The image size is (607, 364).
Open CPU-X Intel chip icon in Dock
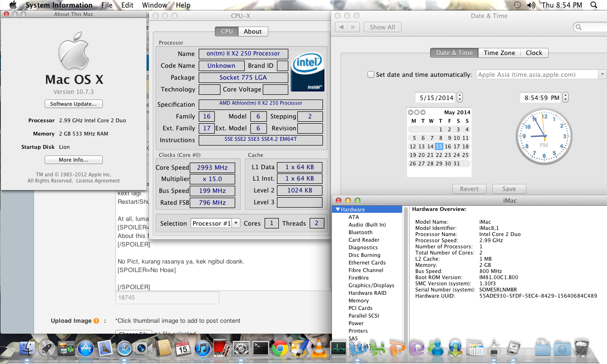(514, 349)
